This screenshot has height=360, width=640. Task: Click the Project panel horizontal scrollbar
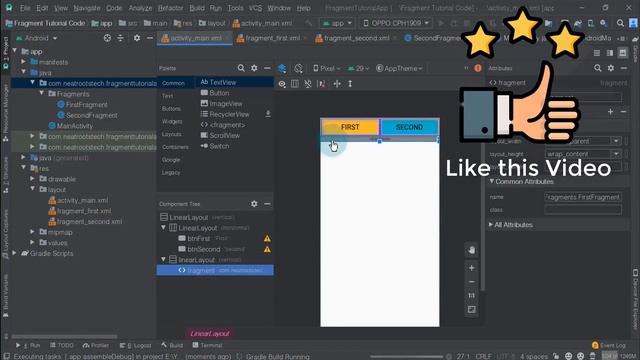(64, 337)
